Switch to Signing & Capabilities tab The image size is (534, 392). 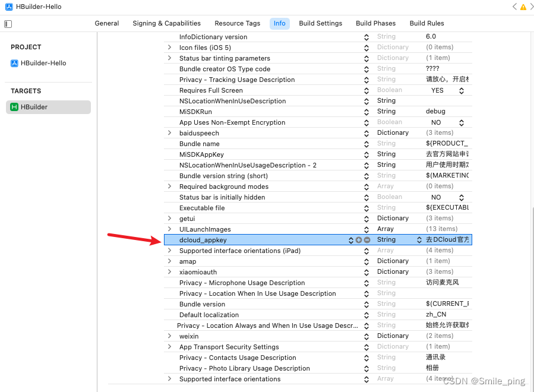pyautogui.click(x=166, y=23)
